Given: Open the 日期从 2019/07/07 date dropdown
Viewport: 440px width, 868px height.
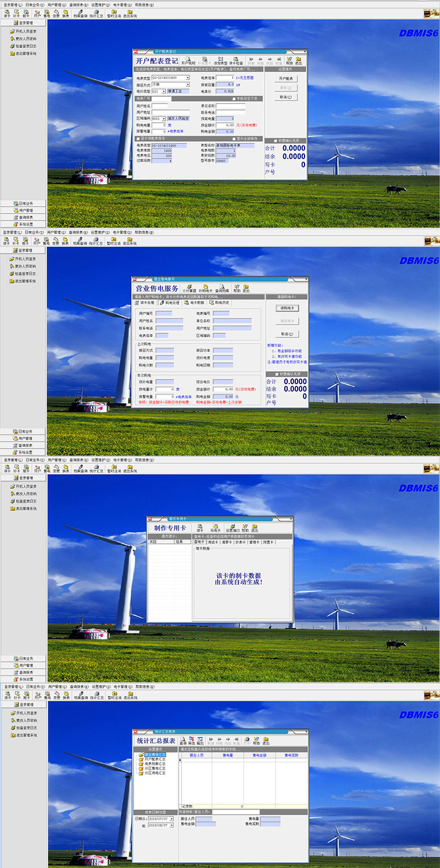Looking at the screenshot, I should point(172,819).
